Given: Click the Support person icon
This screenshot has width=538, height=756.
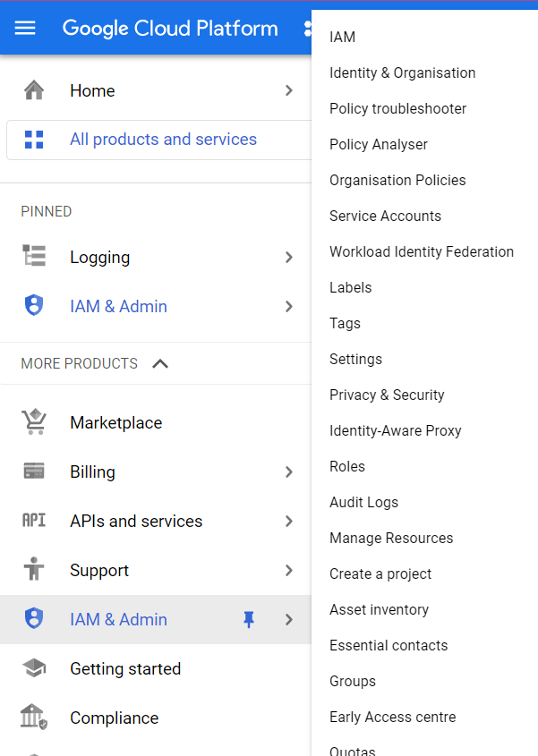Looking at the screenshot, I should (34, 569).
